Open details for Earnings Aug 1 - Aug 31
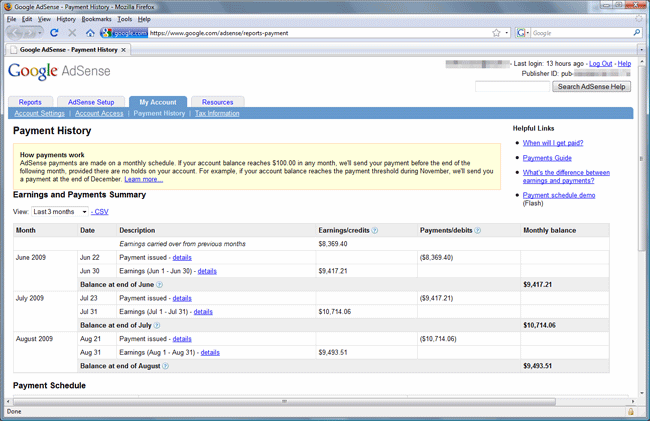The image size is (650, 421). pos(210,352)
